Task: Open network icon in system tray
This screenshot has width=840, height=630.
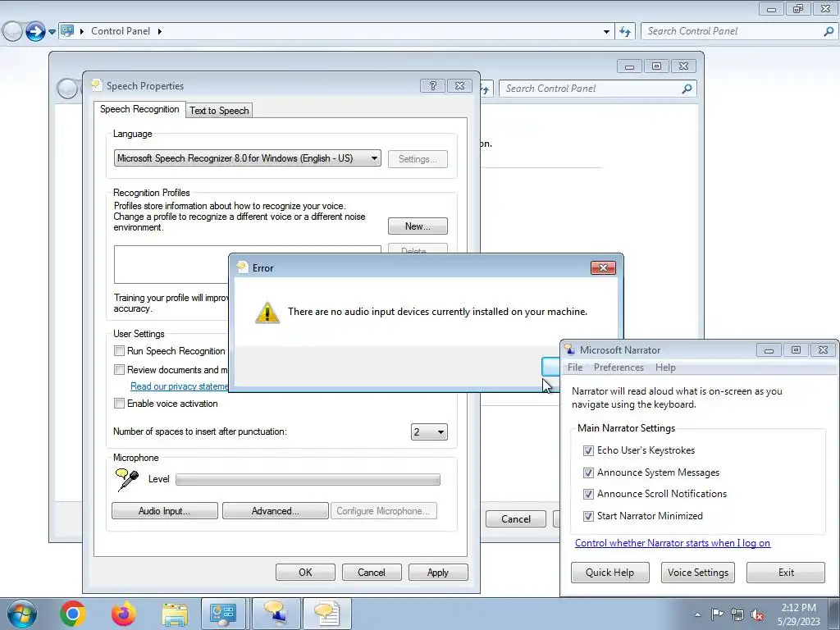Action: [737, 614]
